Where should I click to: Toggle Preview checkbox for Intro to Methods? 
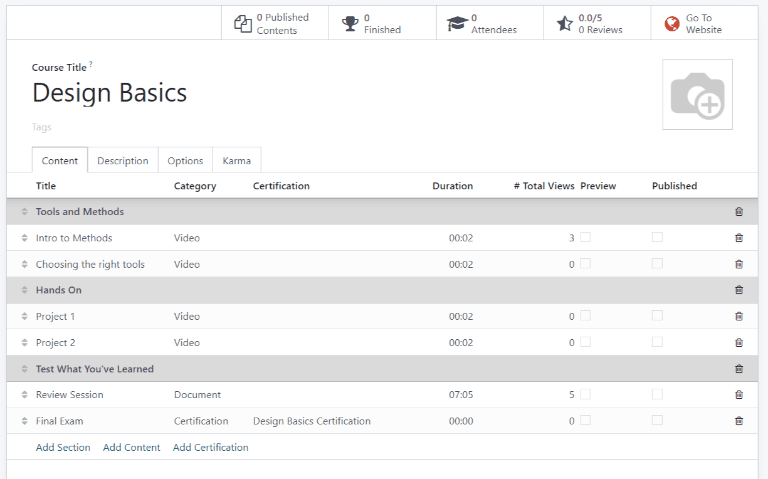[585, 237]
